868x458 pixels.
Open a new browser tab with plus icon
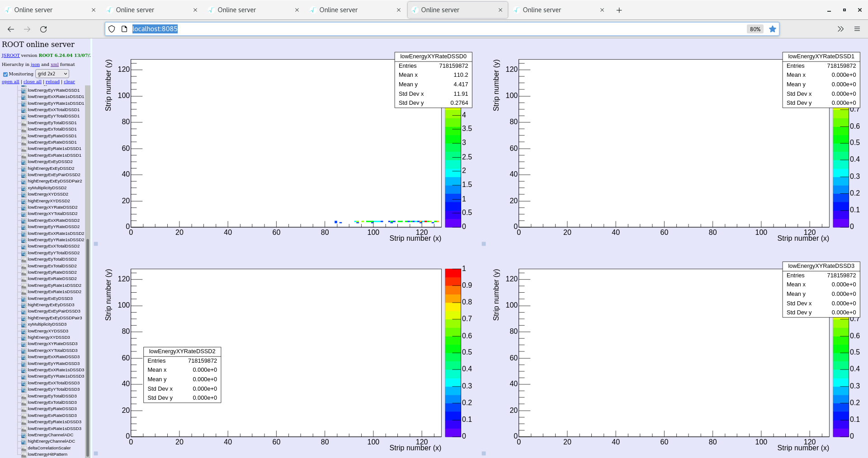[x=619, y=10]
